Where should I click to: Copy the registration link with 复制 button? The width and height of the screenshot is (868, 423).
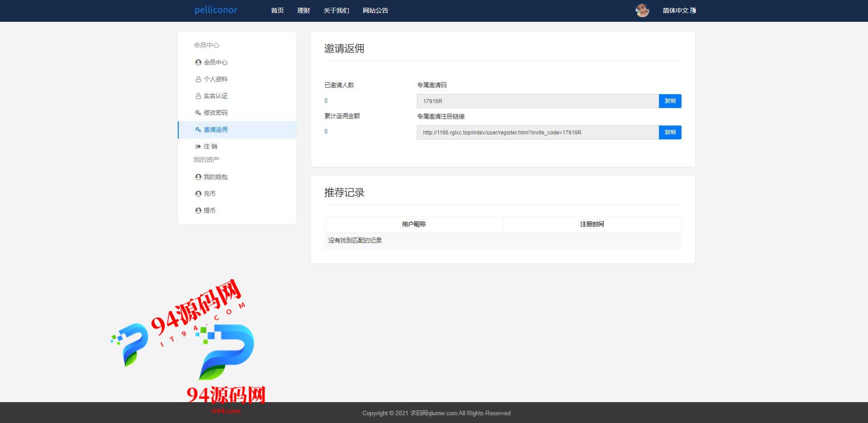(670, 132)
